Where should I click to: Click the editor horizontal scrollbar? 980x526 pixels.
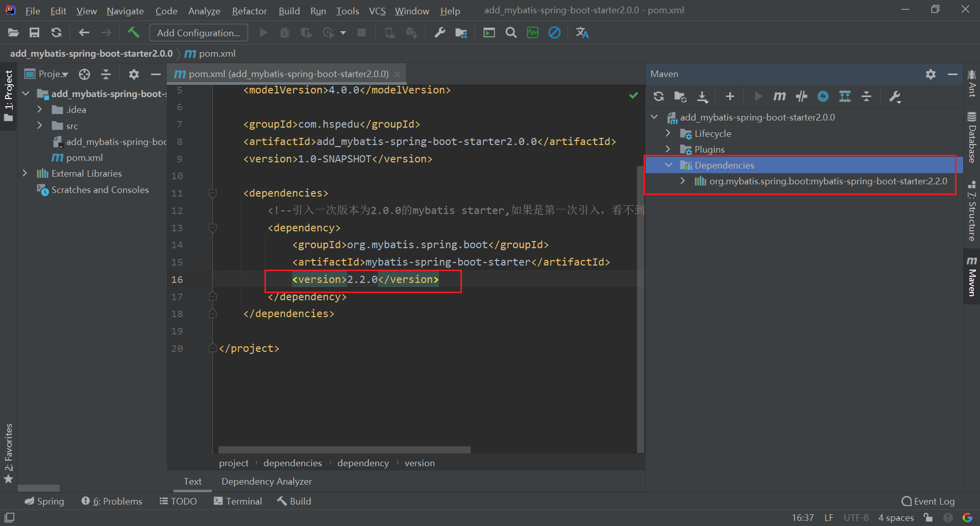click(x=345, y=450)
